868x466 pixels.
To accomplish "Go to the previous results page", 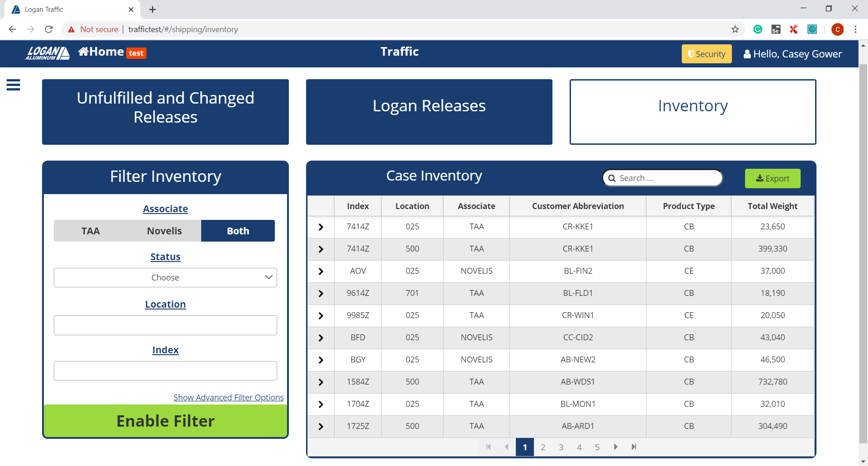I will [x=506, y=447].
